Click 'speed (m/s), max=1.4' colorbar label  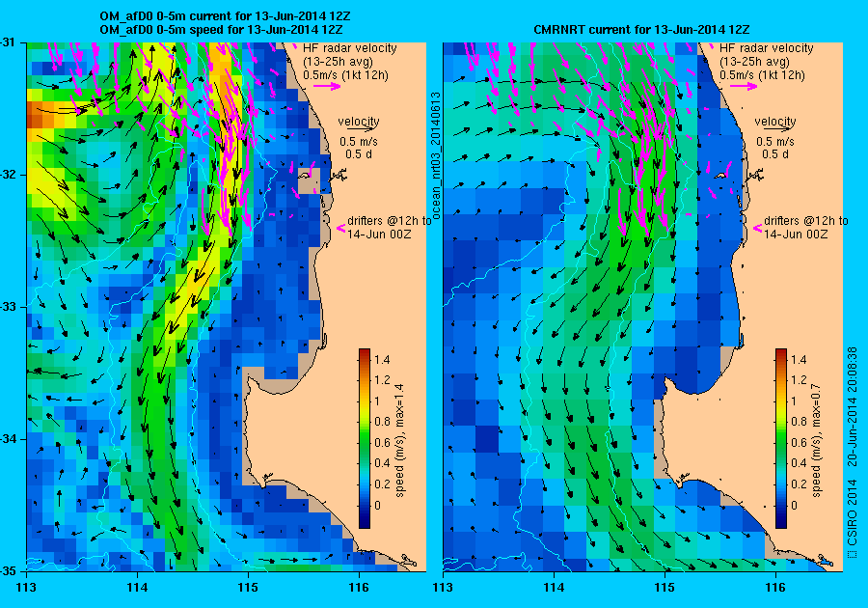pyautogui.click(x=399, y=440)
